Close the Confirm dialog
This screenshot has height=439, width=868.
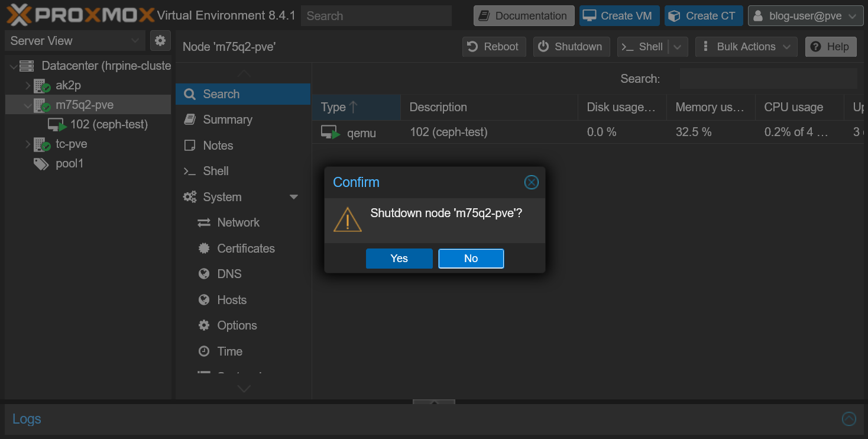[532, 182]
